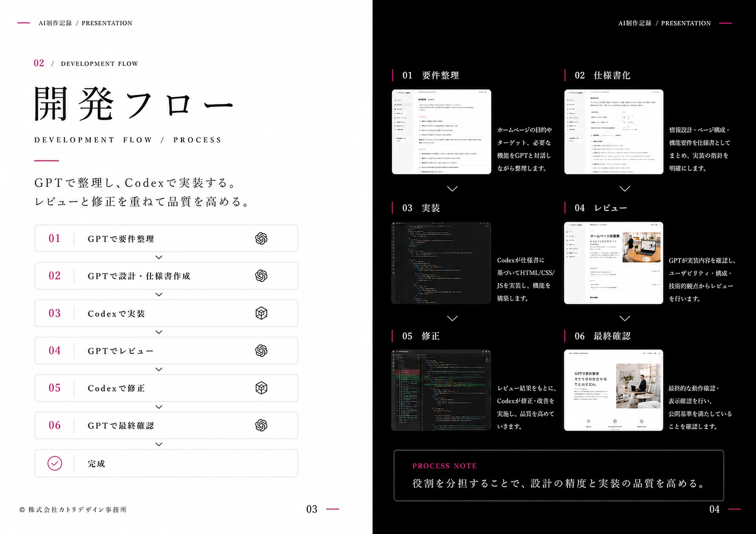Click the chevron under the レビュー screenshot

point(625,318)
